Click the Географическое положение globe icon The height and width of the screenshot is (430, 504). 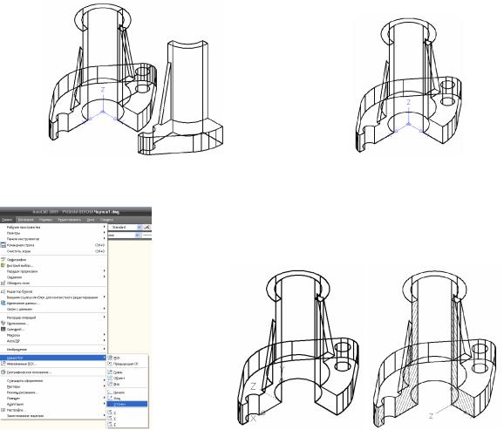[3, 372]
